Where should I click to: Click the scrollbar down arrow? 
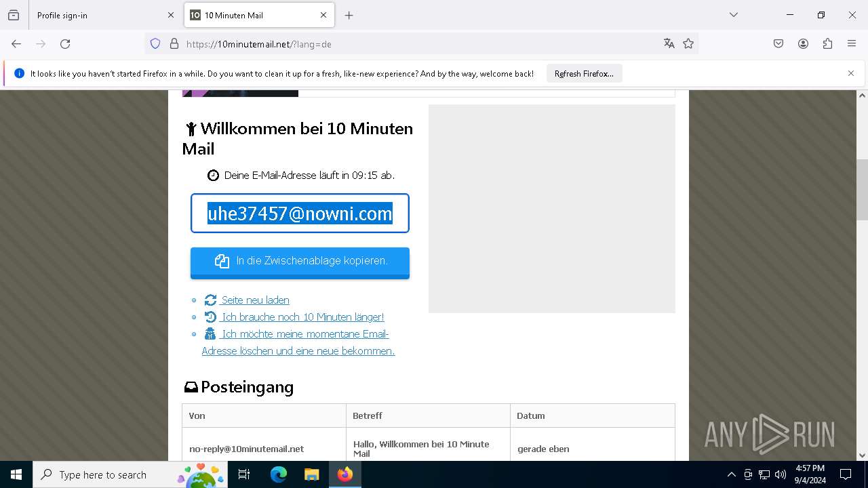point(862,455)
